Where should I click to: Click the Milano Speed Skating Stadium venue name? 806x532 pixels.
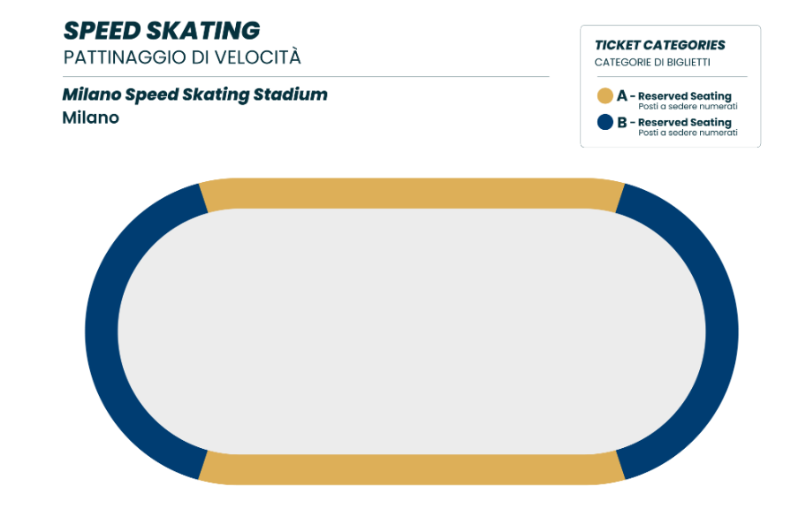pos(194,95)
